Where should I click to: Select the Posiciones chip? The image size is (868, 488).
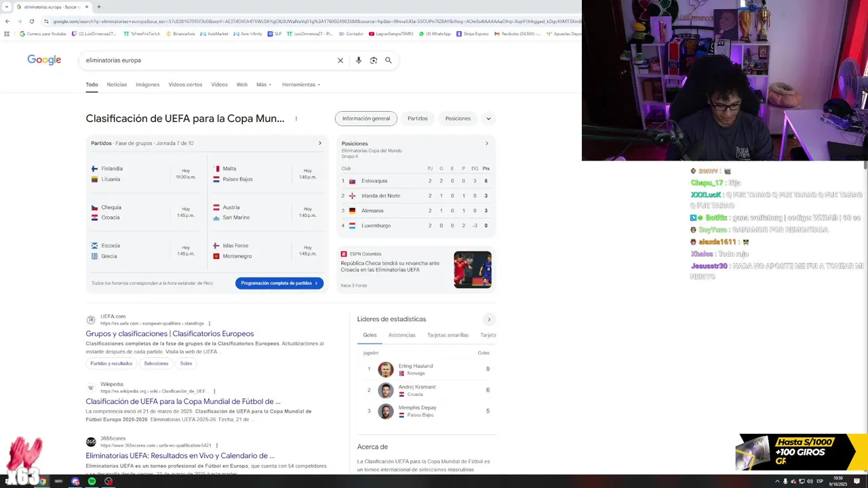pos(458,119)
